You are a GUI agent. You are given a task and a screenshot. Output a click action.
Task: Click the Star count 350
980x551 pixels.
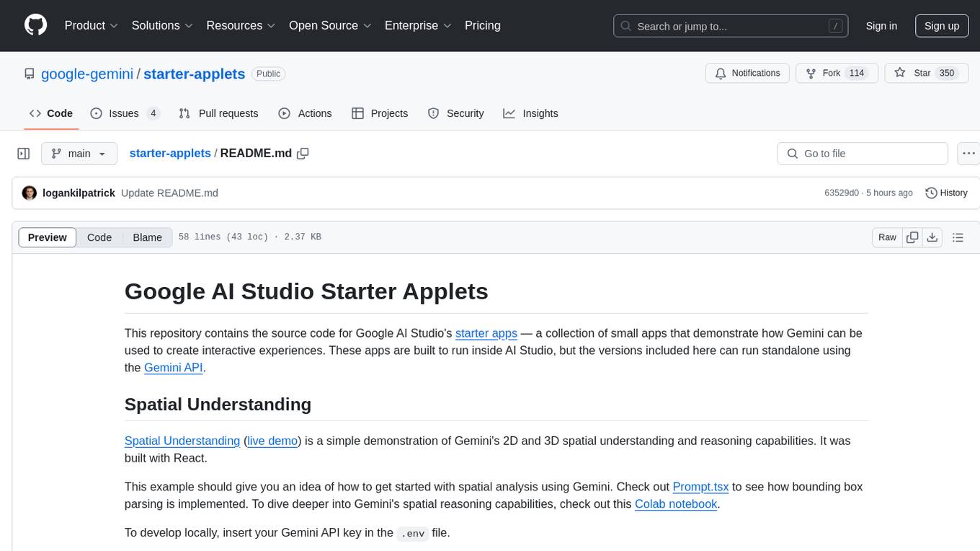pyautogui.click(x=947, y=74)
